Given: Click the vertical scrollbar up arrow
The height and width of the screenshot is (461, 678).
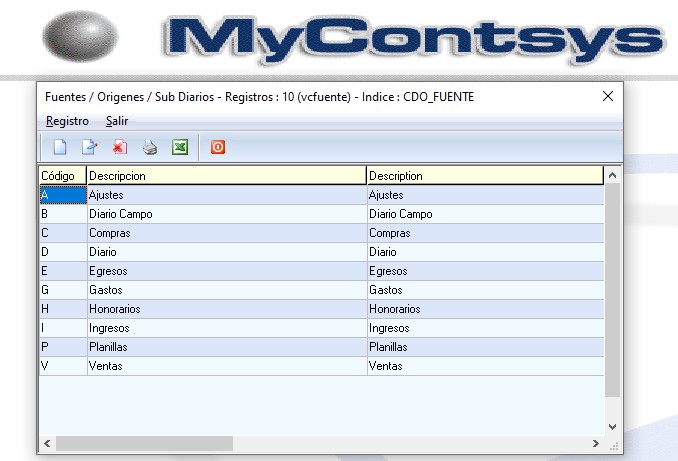Looking at the screenshot, I should (x=613, y=175).
